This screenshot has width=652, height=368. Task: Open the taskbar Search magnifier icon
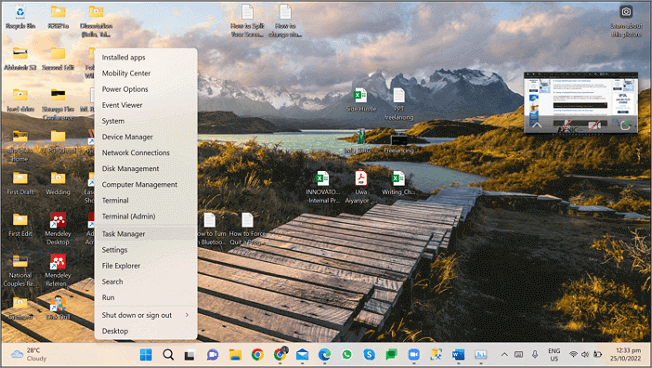tap(168, 355)
